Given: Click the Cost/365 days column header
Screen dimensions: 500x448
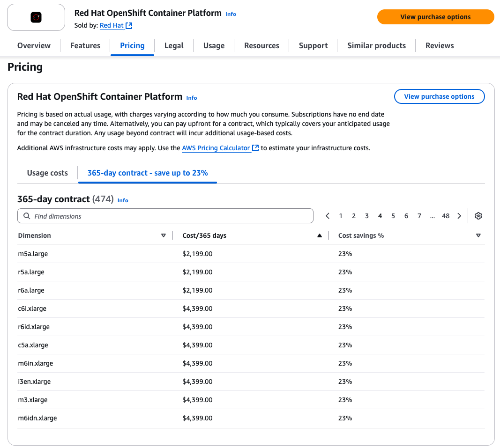Looking at the screenshot, I should pos(204,235).
